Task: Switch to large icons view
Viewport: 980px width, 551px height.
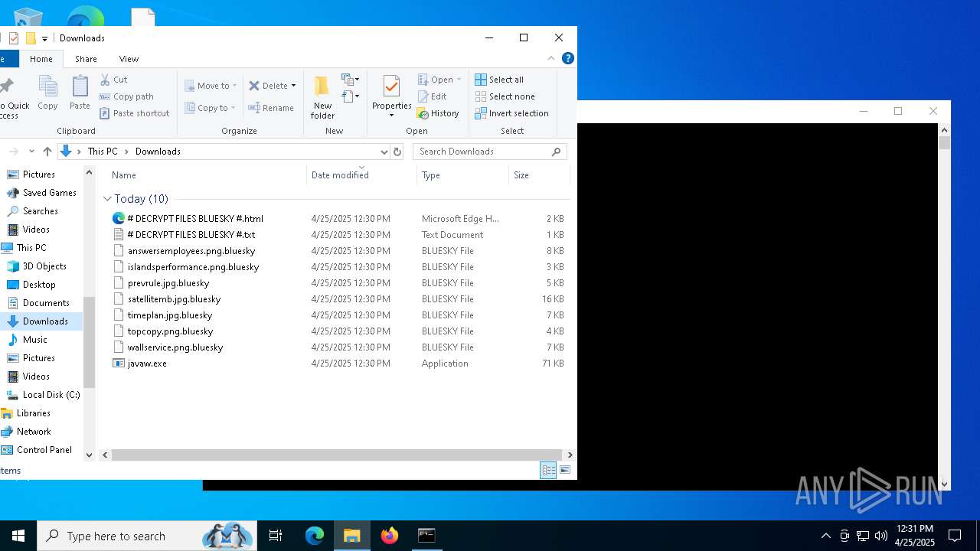Action: point(565,470)
